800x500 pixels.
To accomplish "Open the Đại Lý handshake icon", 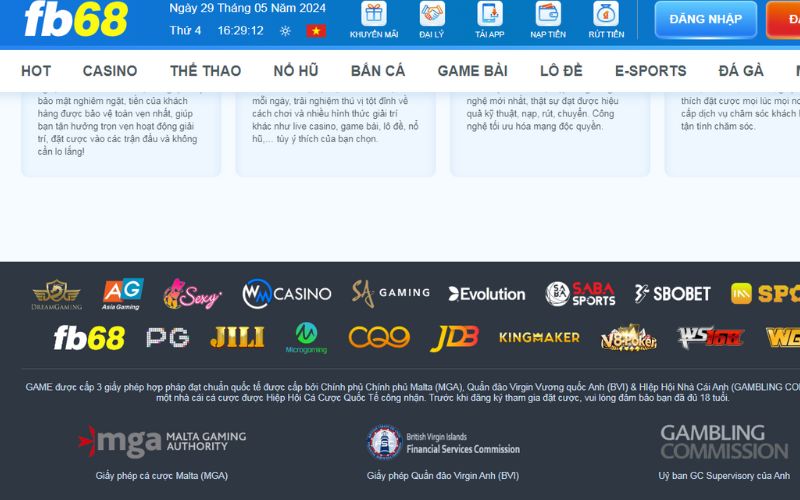I will (x=432, y=14).
